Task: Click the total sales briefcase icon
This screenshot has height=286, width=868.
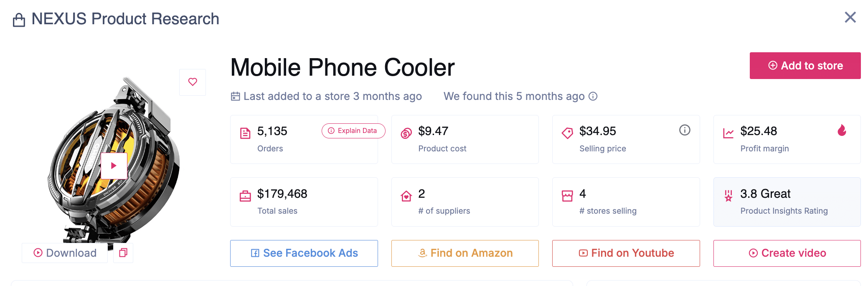Action: pos(245,196)
